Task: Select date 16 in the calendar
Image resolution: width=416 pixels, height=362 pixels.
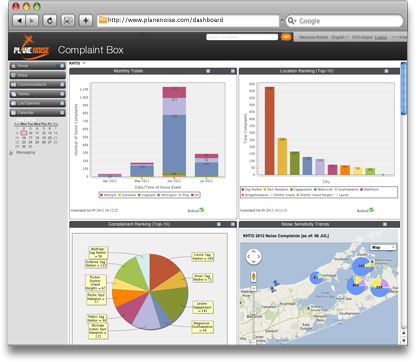Action: (24, 137)
